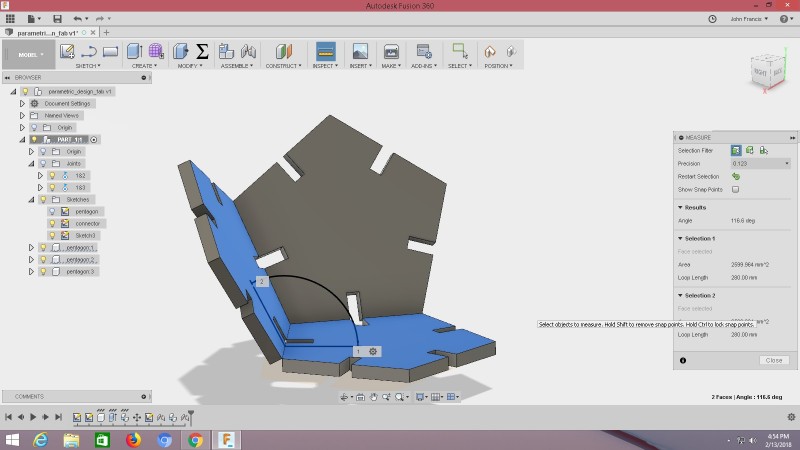Expand the Document Settings tree node
800x450 pixels.
22,103
